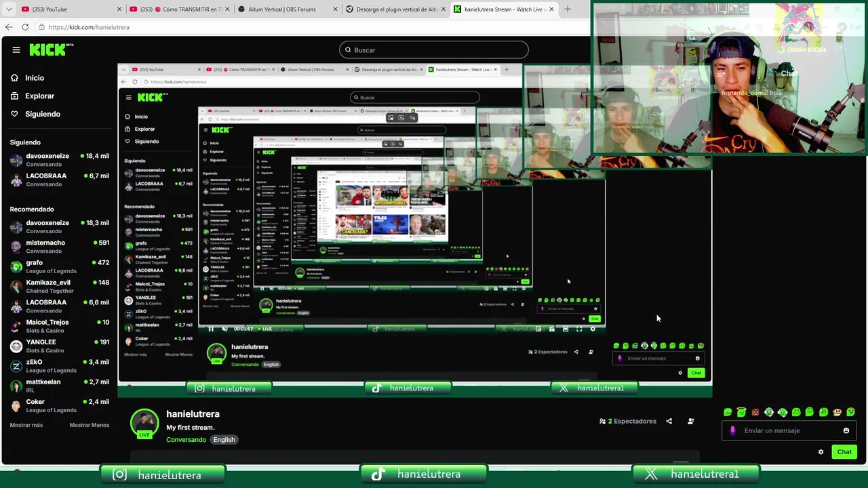Pause the stream using the player pause button
Image resolution: width=868 pixels, height=488 pixels.
pos(211,329)
